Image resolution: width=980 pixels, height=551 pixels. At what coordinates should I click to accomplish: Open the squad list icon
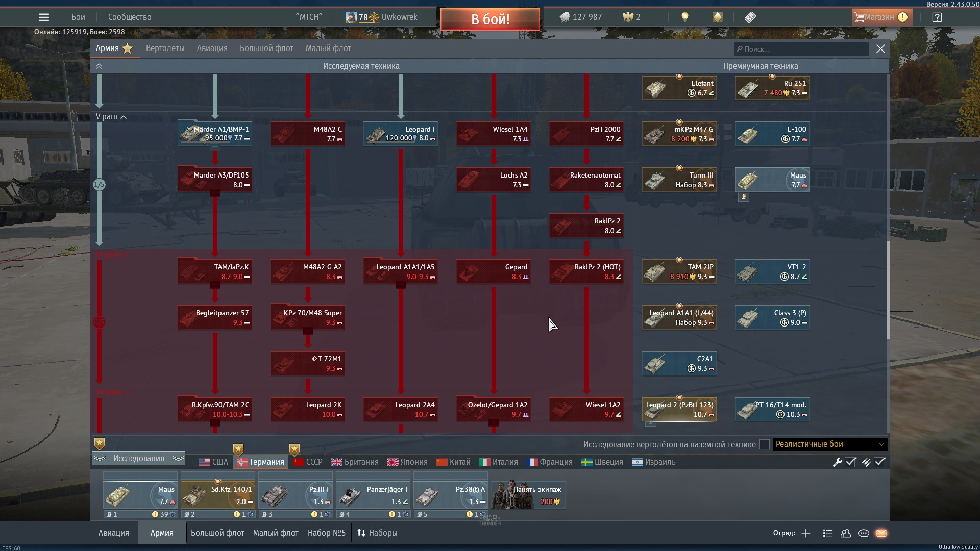[828, 533]
